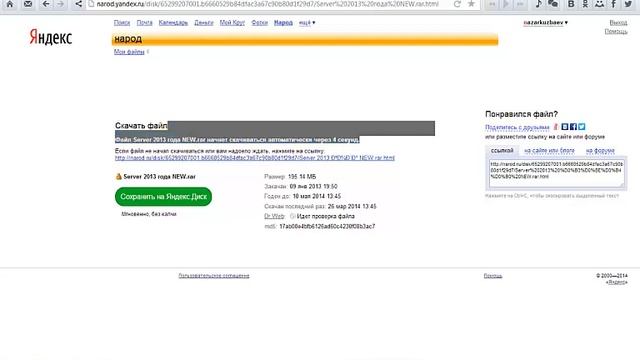The image size is (640, 360).
Task: Expand the nazarkuzbaev account dropdown
Action: click(545, 22)
